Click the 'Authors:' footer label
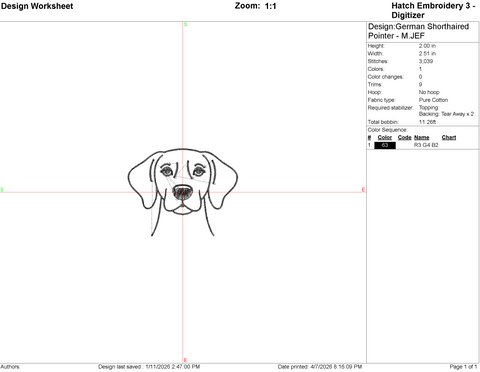The width and height of the screenshot is (480, 372). 10,367
